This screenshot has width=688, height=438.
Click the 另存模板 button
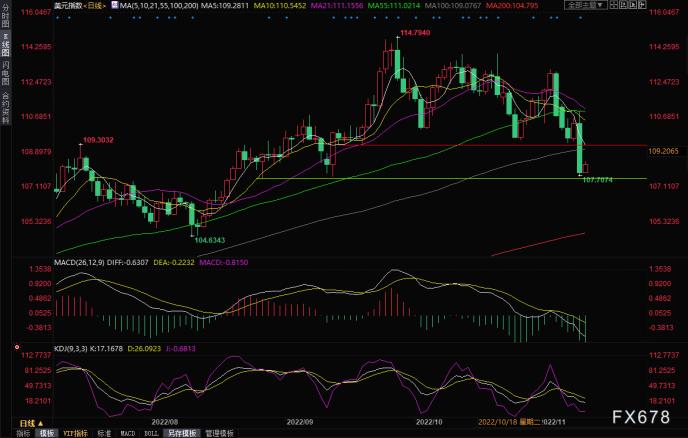coord(183,433)
